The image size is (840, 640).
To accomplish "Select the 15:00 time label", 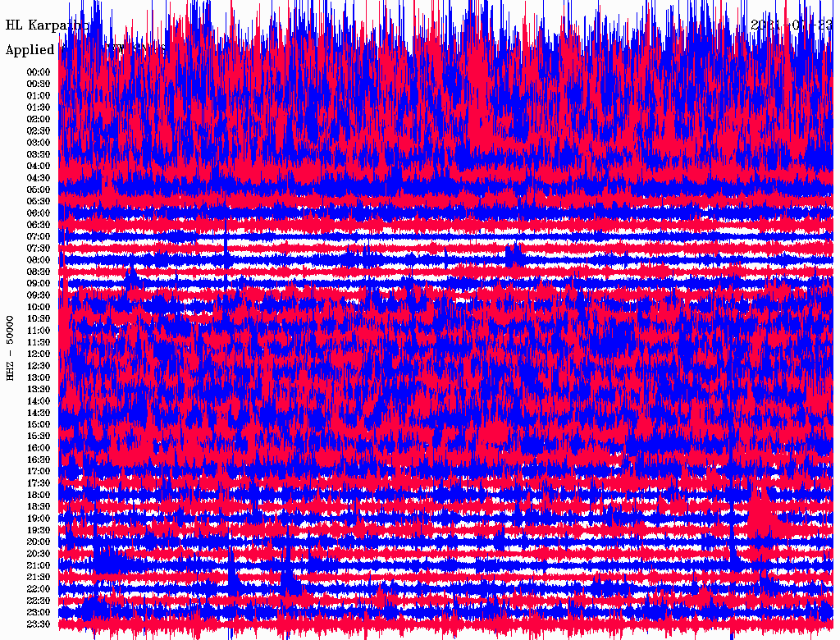I will (x=39, y=424).
